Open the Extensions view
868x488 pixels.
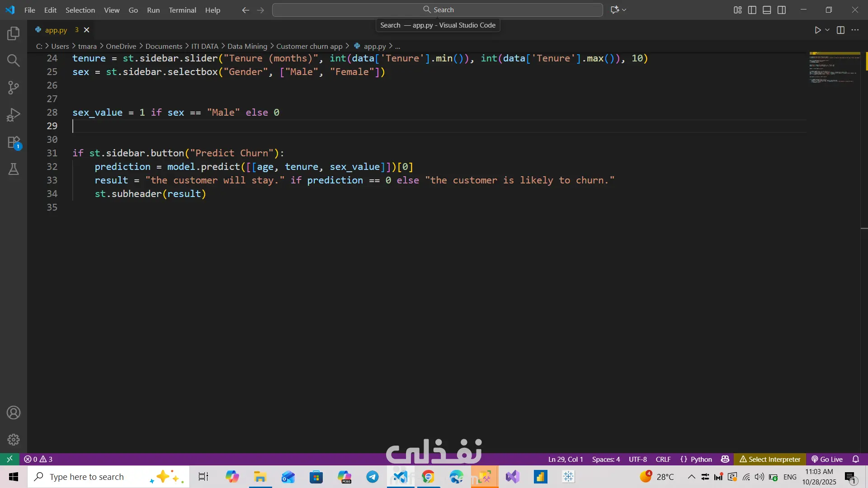point(14,142)
